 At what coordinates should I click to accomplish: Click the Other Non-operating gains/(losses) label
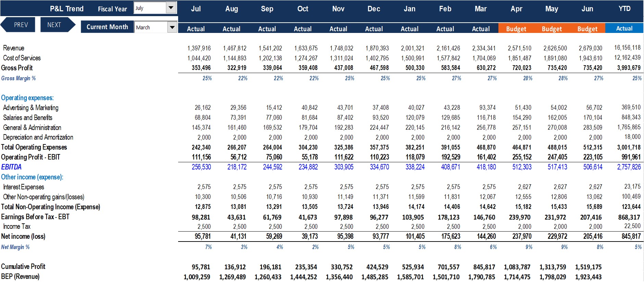[x=44, y=197]
